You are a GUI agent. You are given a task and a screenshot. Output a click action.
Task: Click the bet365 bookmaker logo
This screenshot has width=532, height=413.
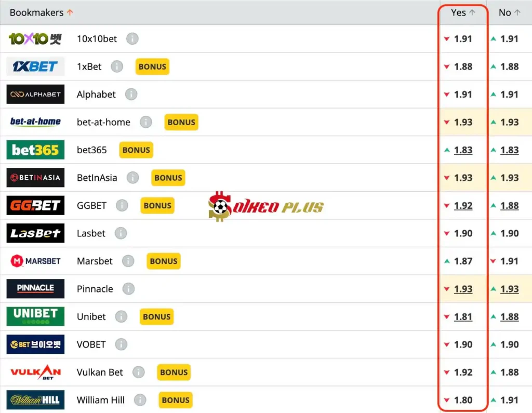click(35, 150)
